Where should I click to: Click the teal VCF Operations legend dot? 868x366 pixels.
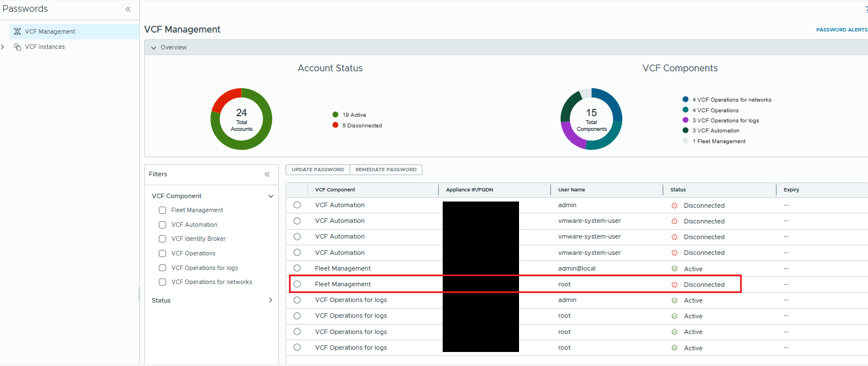coord(686,110)
